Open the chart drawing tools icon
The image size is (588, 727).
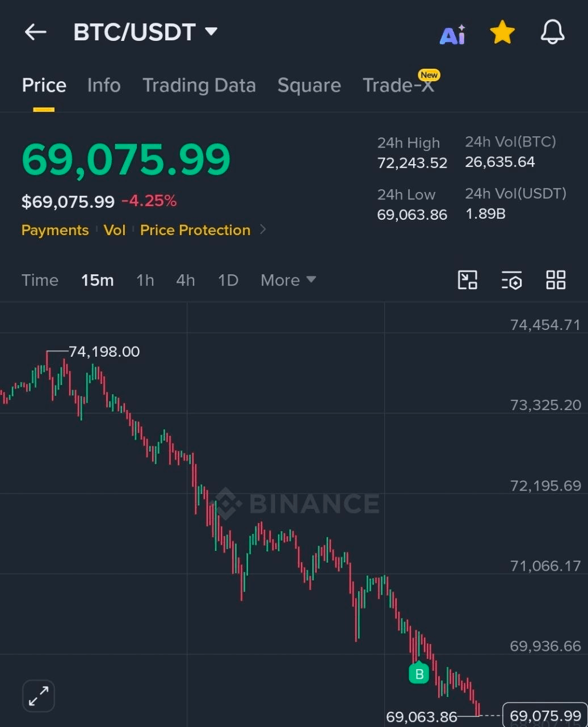pos(468,280)
